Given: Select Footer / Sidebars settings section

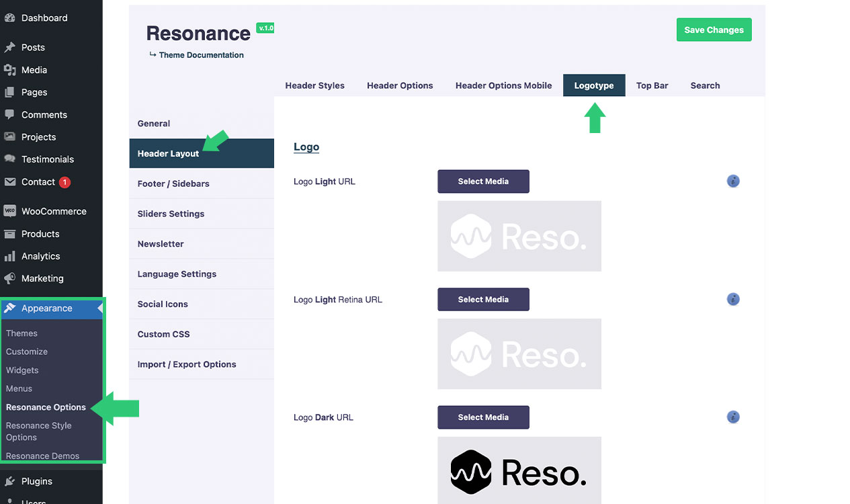Looking at the screenshot, I should coord(173,183).
